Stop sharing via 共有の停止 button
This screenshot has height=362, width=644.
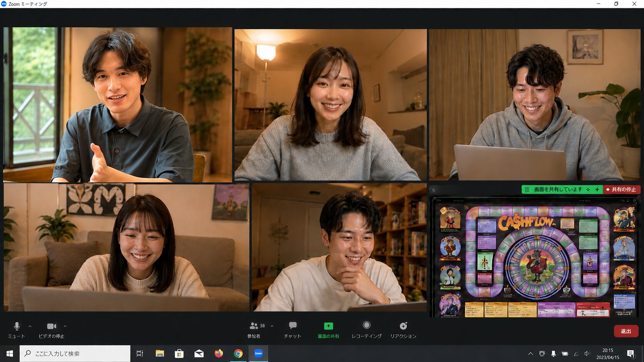[x=621, y=189]
